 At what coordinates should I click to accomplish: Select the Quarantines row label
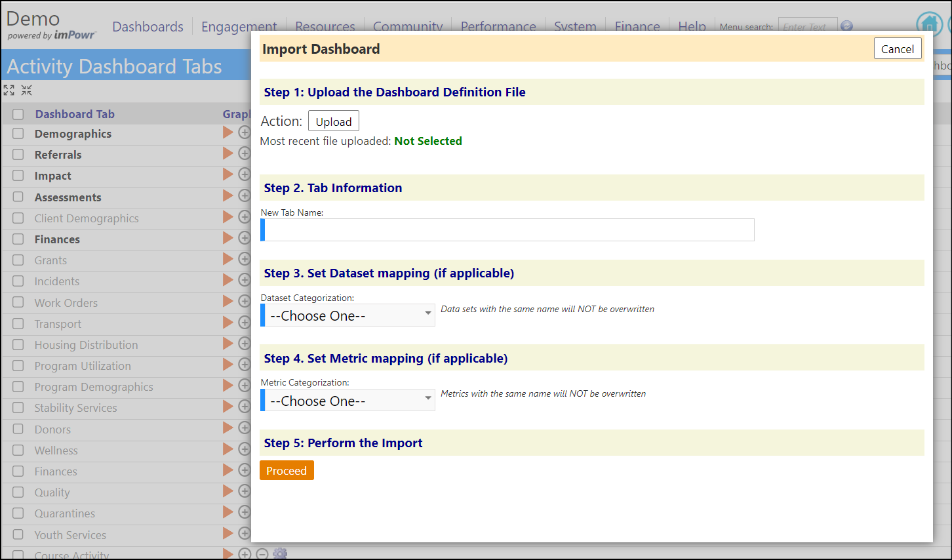coord(64,513)
